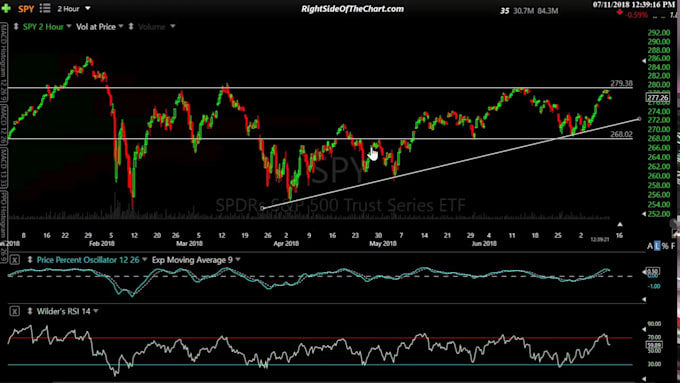Expand Price Percent Oscillator 12 26 dropdown
The height and width of the screenshot is (383, 680).
145,260
